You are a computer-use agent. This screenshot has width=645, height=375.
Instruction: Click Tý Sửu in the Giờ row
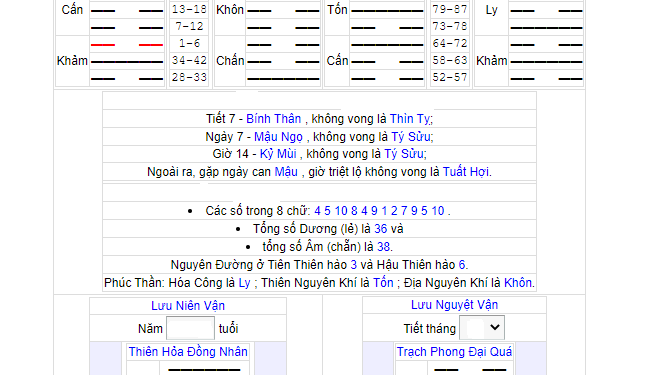404,154
